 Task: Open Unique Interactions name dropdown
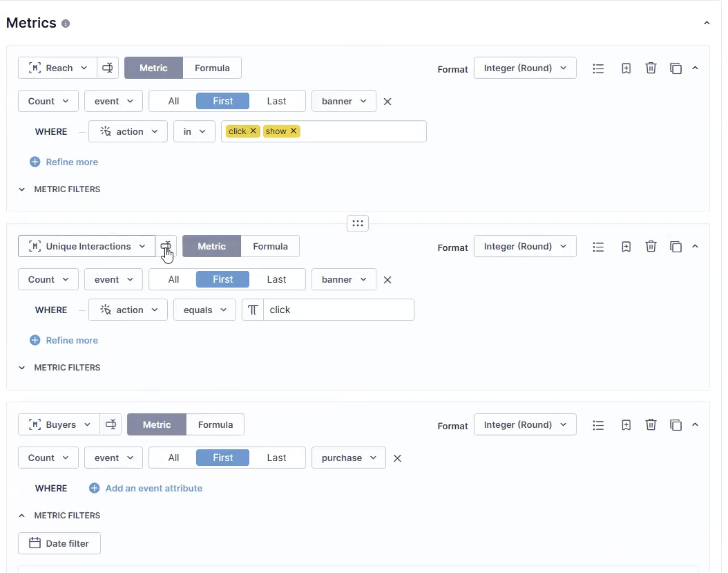coord(87,246)
